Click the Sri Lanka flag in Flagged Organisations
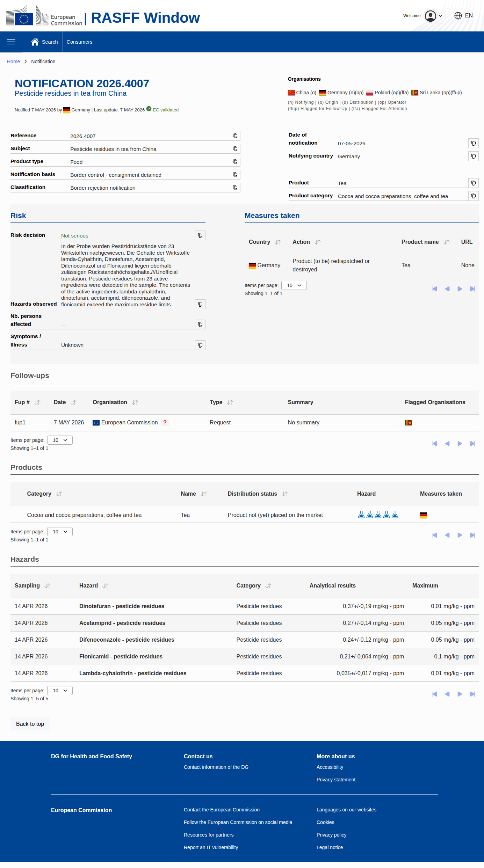The width and height of the screenshot is (484, 868). click(x=409, y=423)
